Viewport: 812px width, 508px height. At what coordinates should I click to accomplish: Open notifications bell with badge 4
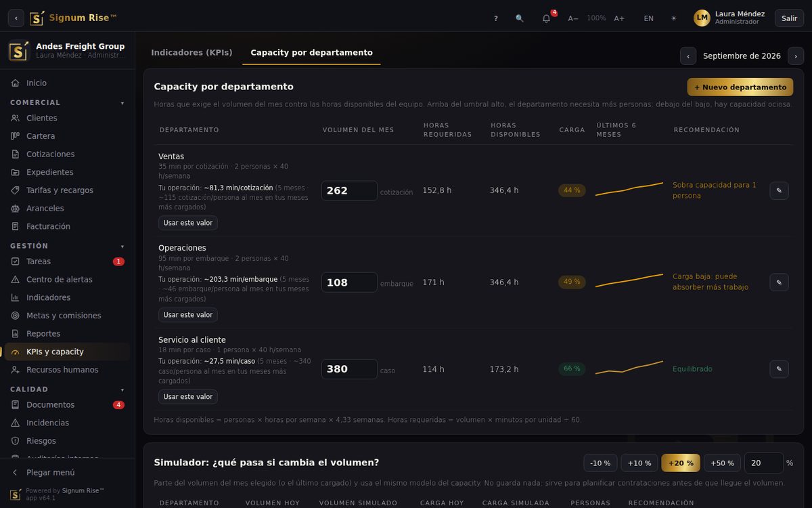click(x=547, y=18)
